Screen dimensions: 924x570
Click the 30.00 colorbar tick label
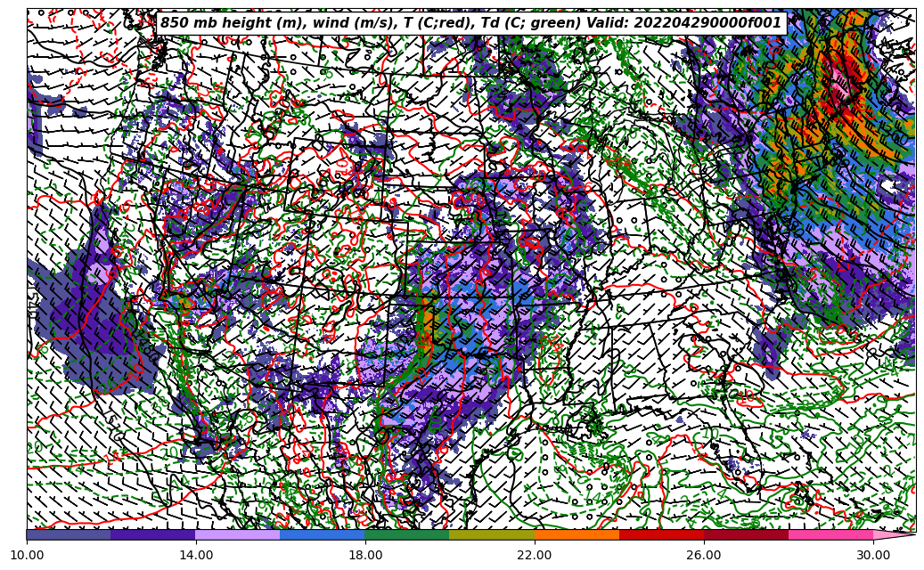click(873, 555)
